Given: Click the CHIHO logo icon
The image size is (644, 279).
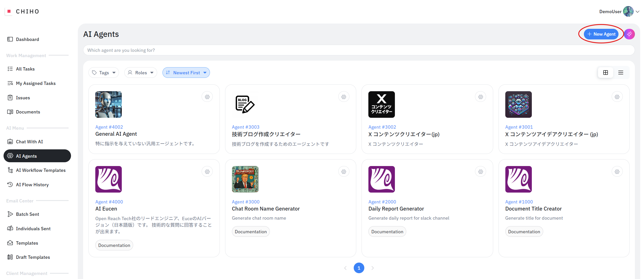Looking at the screenshot, I should pos(9,11).
